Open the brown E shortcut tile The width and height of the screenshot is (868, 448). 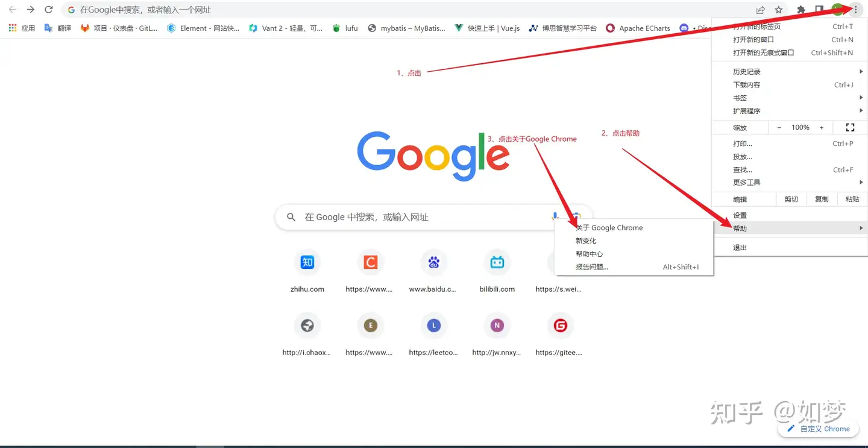(370, 333)
